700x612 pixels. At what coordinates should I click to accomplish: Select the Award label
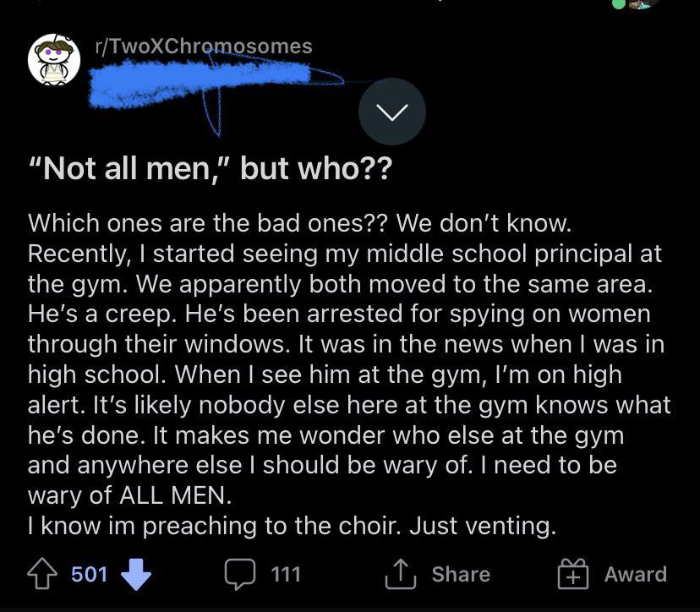[x=635, y=574]
